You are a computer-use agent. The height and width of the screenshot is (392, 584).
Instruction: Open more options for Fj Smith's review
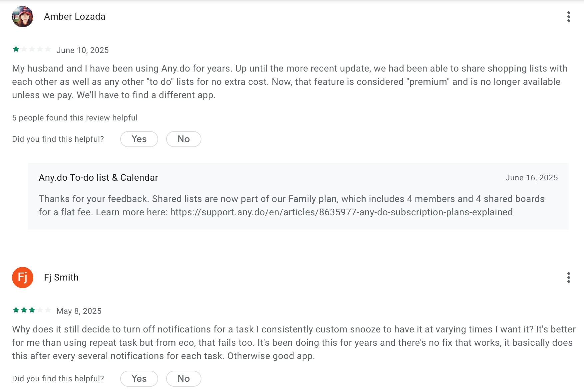(x=568, y=278)
